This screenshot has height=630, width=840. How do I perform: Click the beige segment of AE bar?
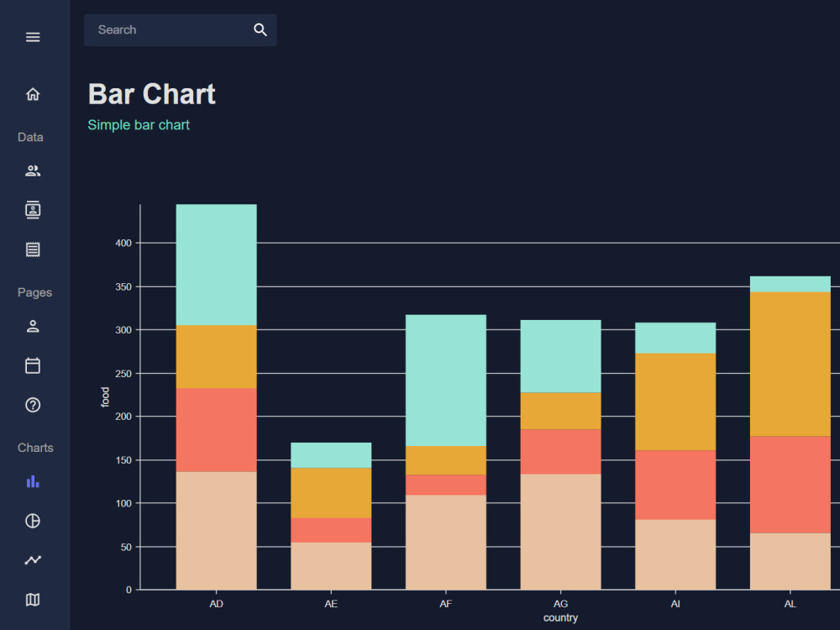pyautogui.click(x=331, y=566)
